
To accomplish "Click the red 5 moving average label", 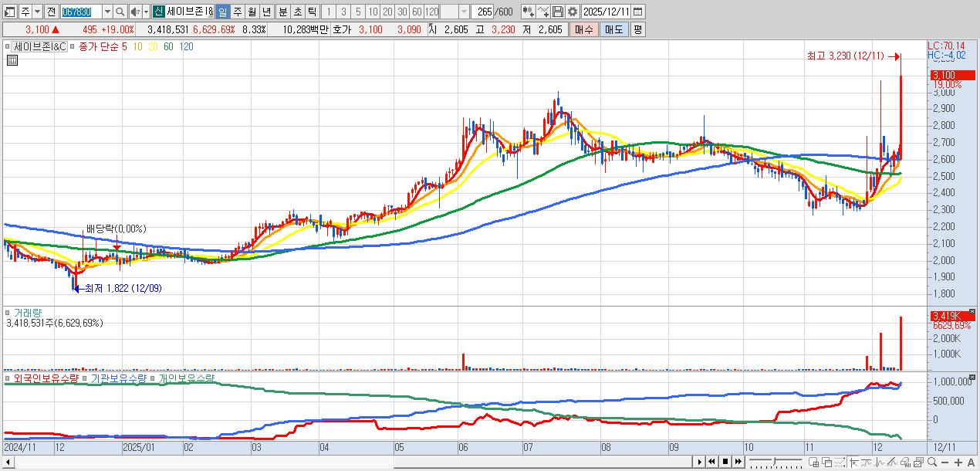I will pos(124,47).
